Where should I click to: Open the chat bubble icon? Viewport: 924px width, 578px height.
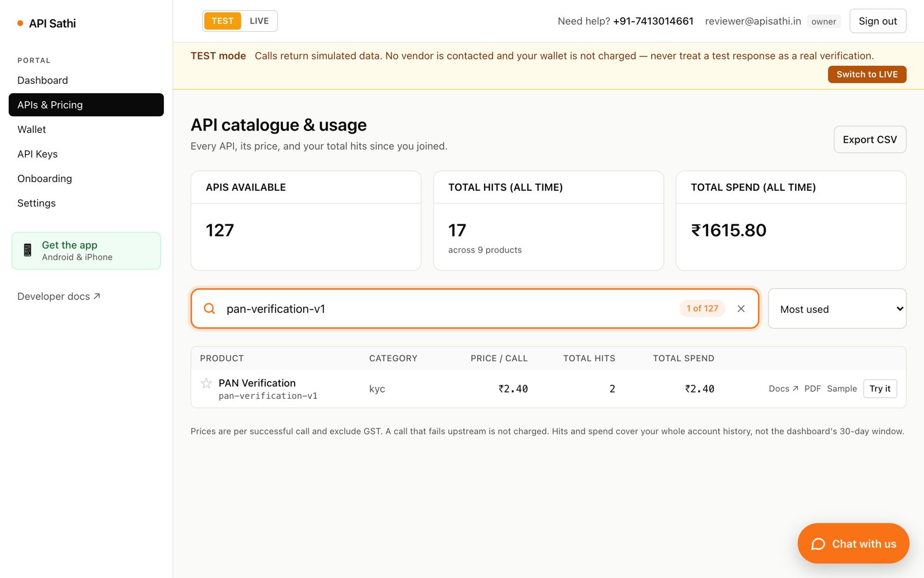pyautogui.click(x=818, y=544)
